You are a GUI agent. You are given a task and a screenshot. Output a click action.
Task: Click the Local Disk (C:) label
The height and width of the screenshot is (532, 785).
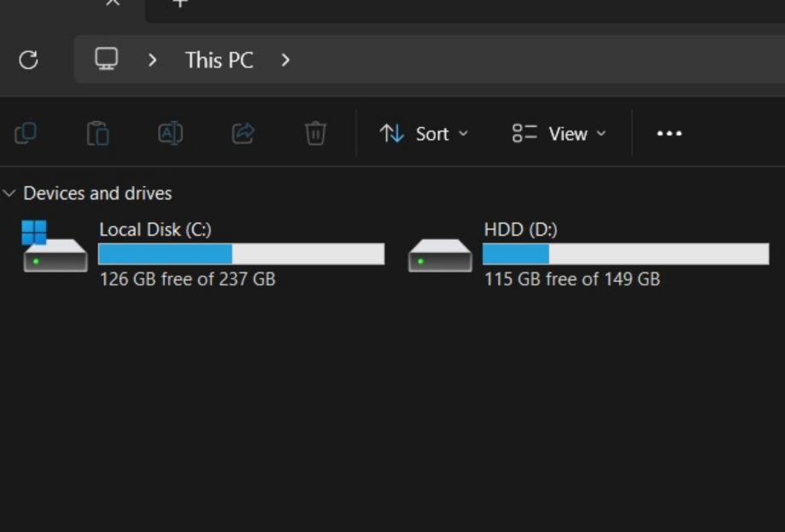[155, 229]
